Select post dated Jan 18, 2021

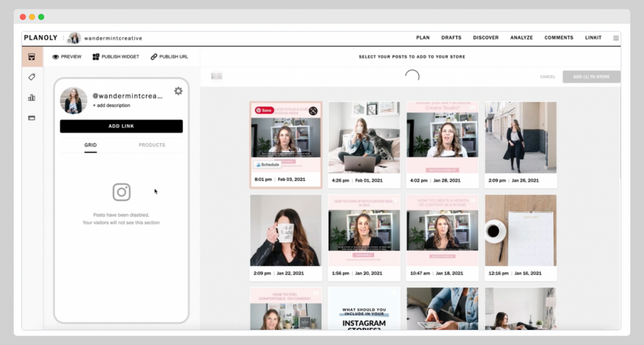(442, 238)
